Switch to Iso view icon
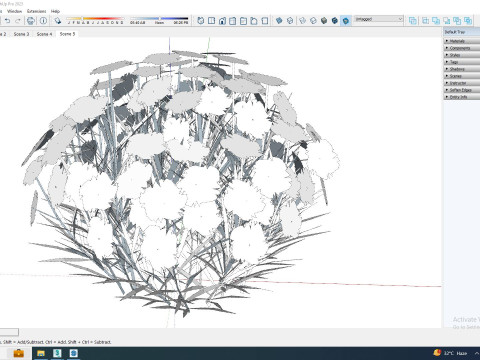Image resolution: width=480 pixels, height=360 pixels. tap(200, 21)
